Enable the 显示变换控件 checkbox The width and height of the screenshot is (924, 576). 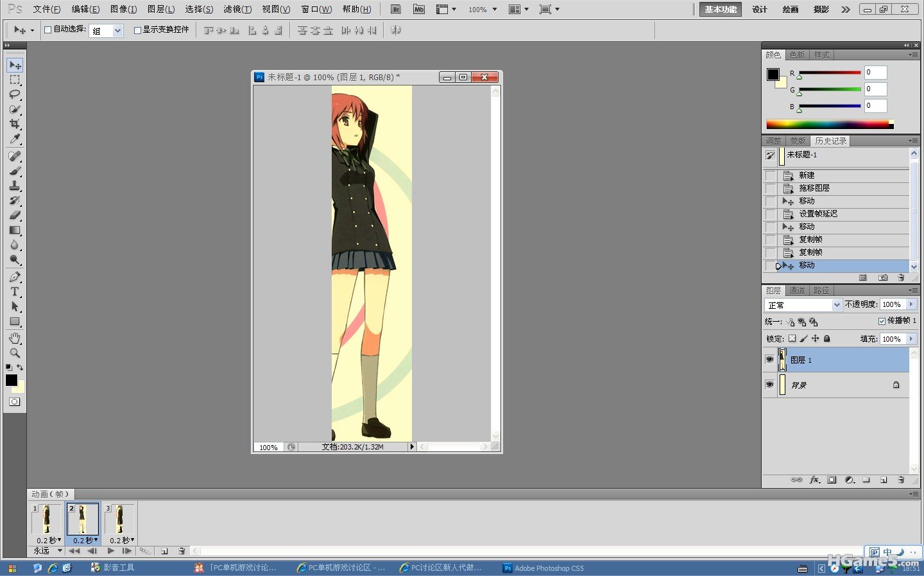point(137,30)
